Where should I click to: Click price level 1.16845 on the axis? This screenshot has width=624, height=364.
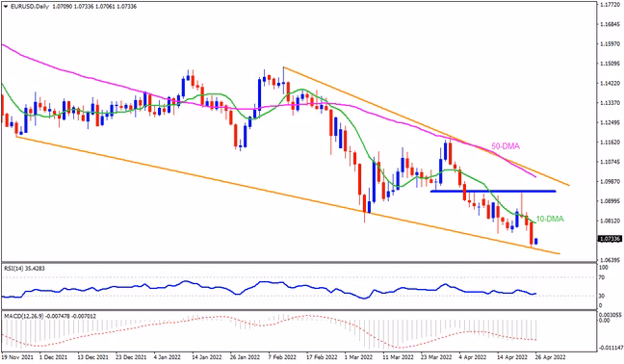(611, 24)
